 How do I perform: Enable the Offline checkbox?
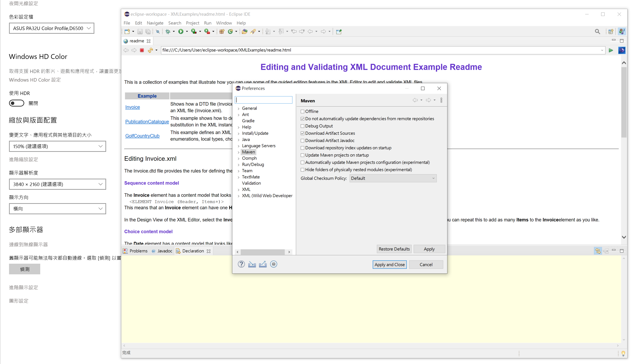coord(302,111)
